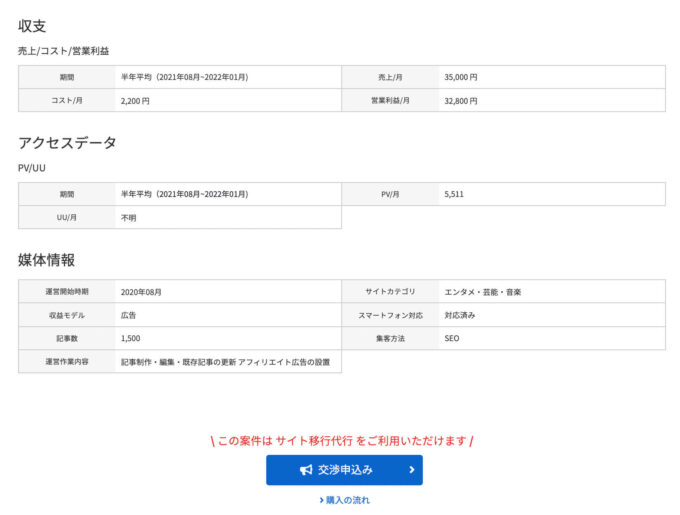Select the 32,800 円 operating profit value

point(461,101)
